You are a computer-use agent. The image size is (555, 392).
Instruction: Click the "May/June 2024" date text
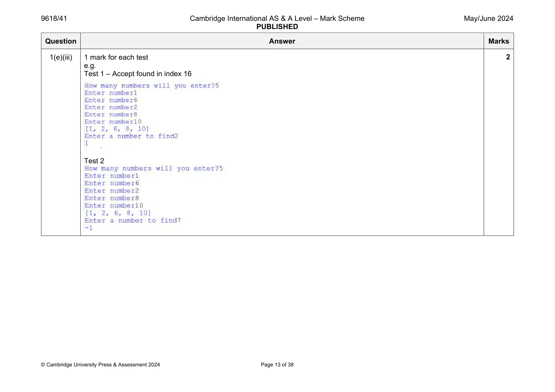coord(489,19)
